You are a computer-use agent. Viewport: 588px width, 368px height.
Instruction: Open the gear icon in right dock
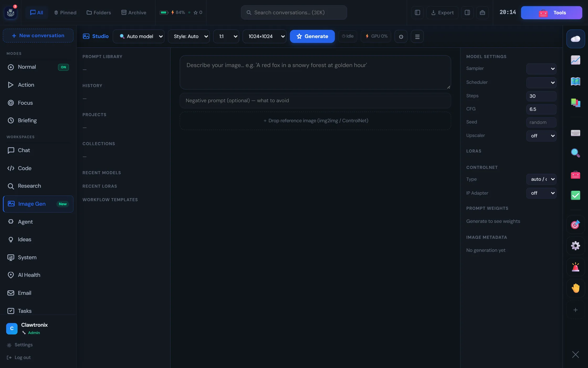click(575, 246)
